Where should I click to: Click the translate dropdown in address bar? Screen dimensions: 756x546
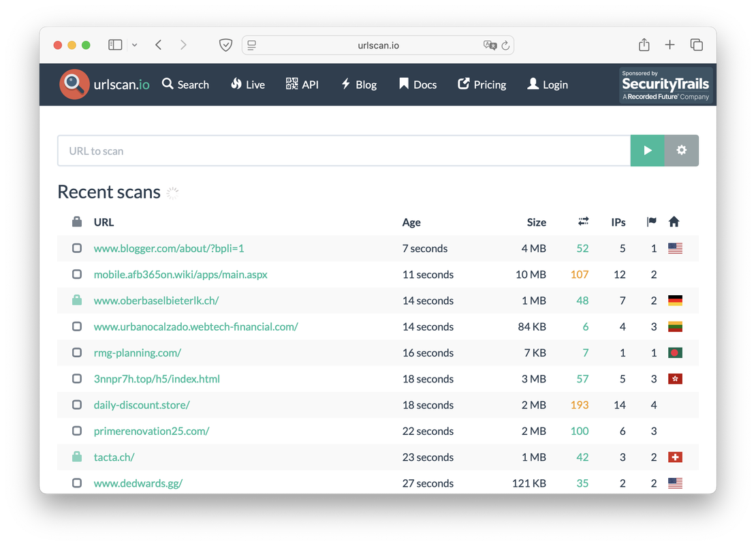490,45
